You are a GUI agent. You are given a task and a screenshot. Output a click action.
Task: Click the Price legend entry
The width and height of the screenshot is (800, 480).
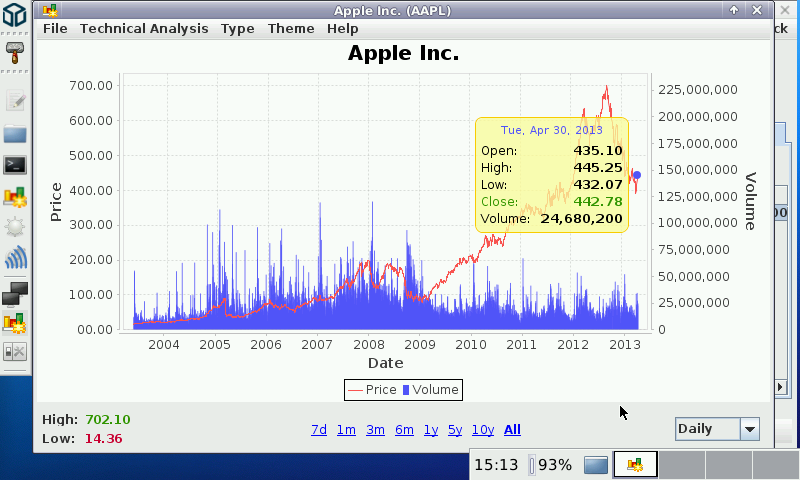372,390
